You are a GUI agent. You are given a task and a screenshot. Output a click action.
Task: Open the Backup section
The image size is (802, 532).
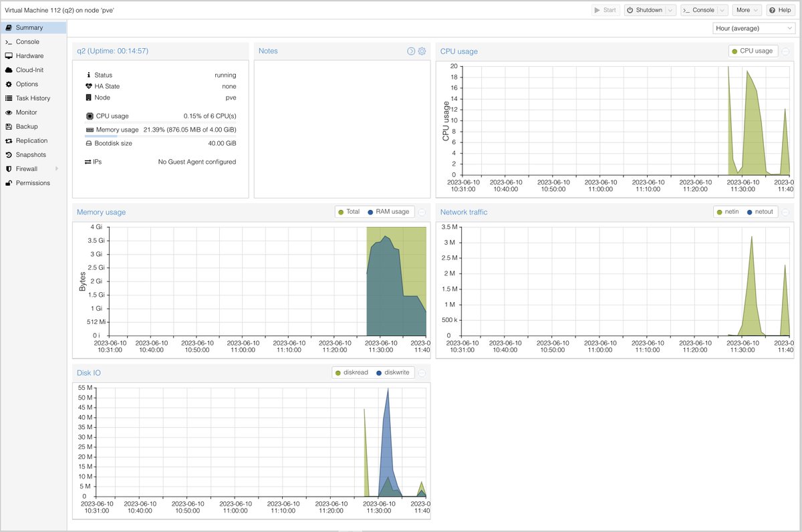[x=27, y=126]
